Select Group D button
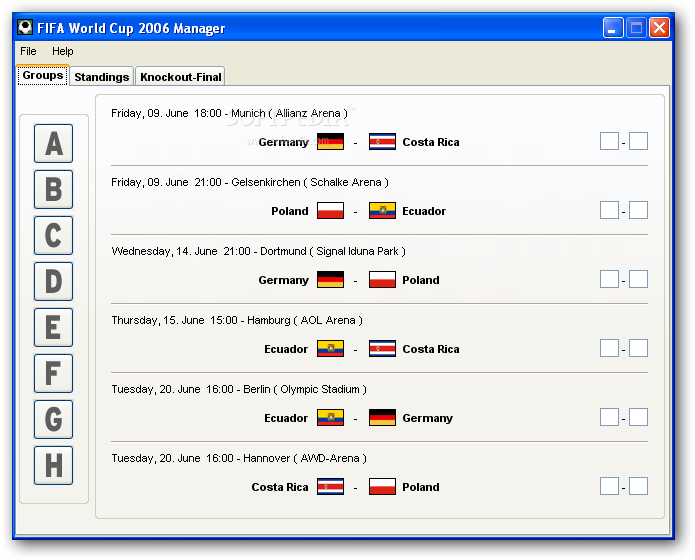 [54, 282]
